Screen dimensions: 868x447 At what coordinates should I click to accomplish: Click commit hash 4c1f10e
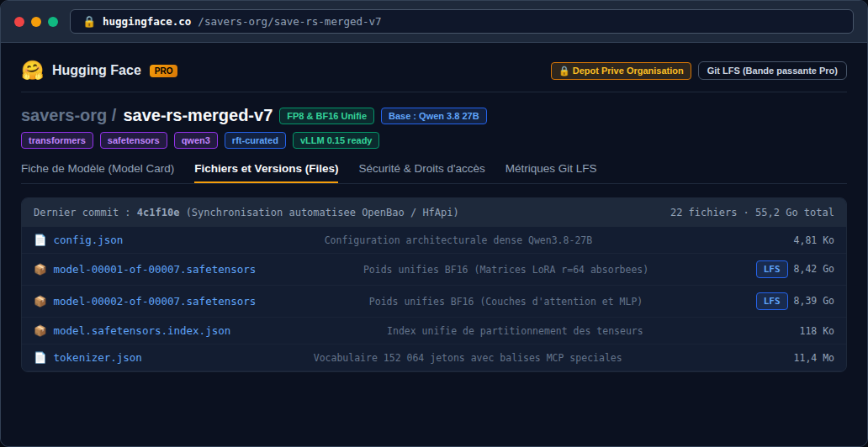point(158,213)
